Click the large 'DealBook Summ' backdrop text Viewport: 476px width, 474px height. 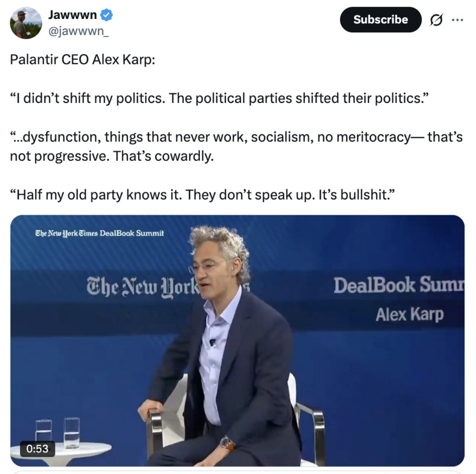pos(399,285)
